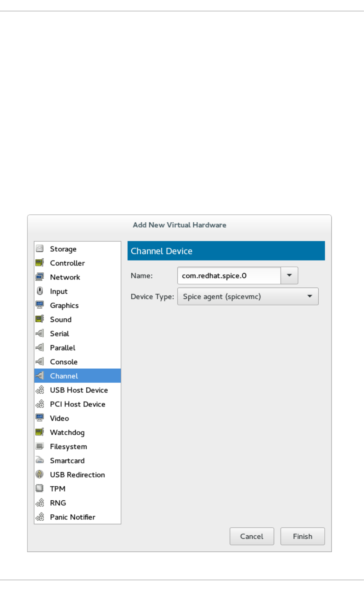Click the Watchdog card icon
Image resolution: width=364 pixels, height=591 pixels.
[x=40, y=432]
